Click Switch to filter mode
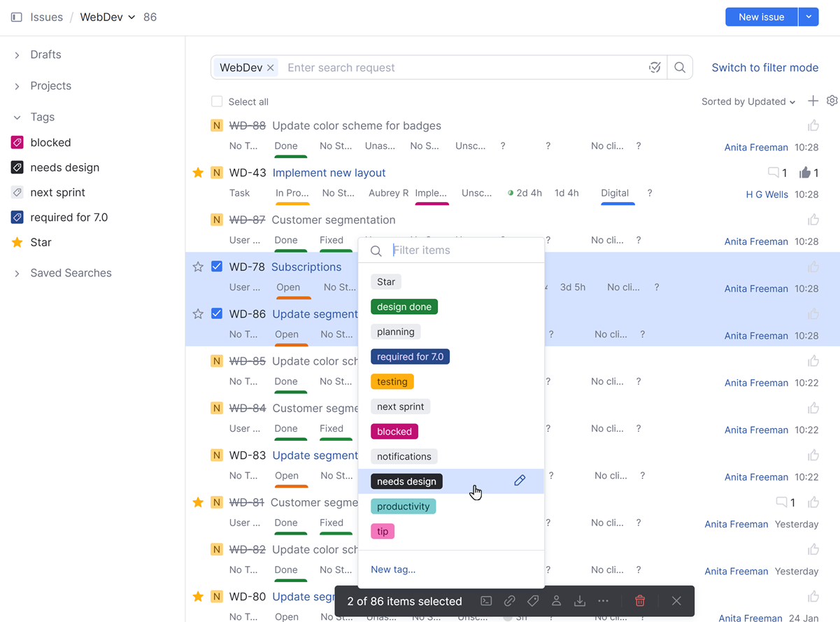This screenshot has width=840, height=622. coord(764,67)
